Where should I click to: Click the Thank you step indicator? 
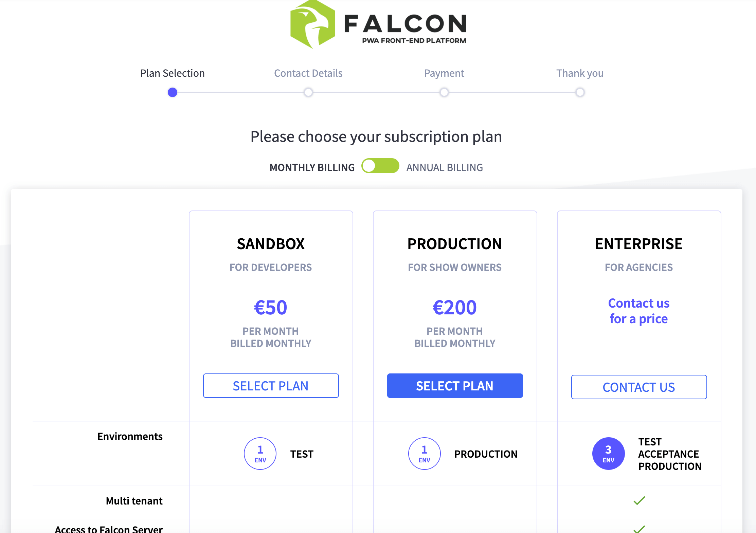580,92
